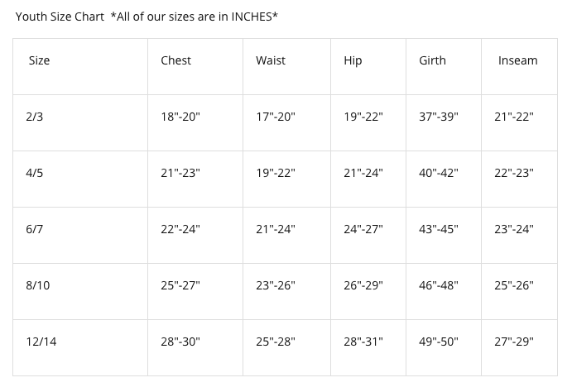Click the Girth column header
This screenshot has width=572, height=392.
click(x=432, y=60)
